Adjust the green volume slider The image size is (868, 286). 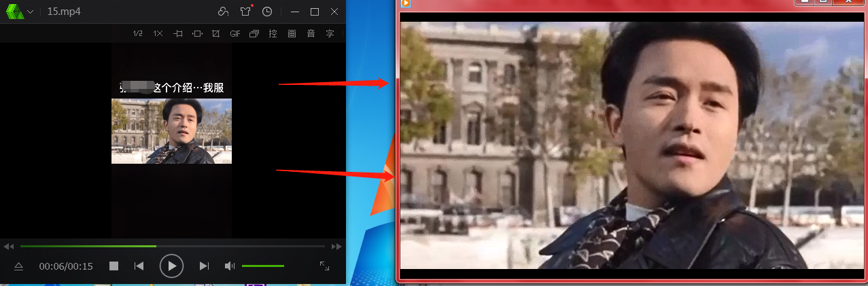(x=263, y=266)
